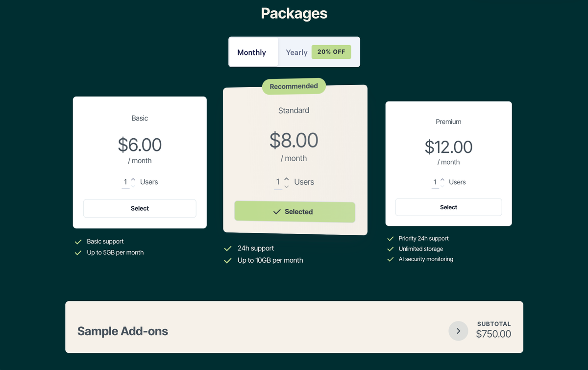Viewport: 588px width, 370px height.
Task: Increase Basic plan users with up arrow
Action: [x=133, y=179]
